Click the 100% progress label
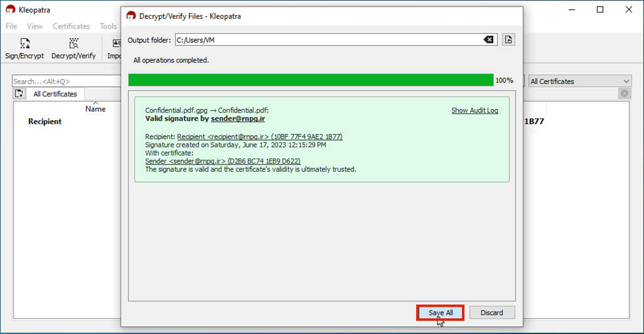This screenshot has height=334, width=644. (504, 80)
